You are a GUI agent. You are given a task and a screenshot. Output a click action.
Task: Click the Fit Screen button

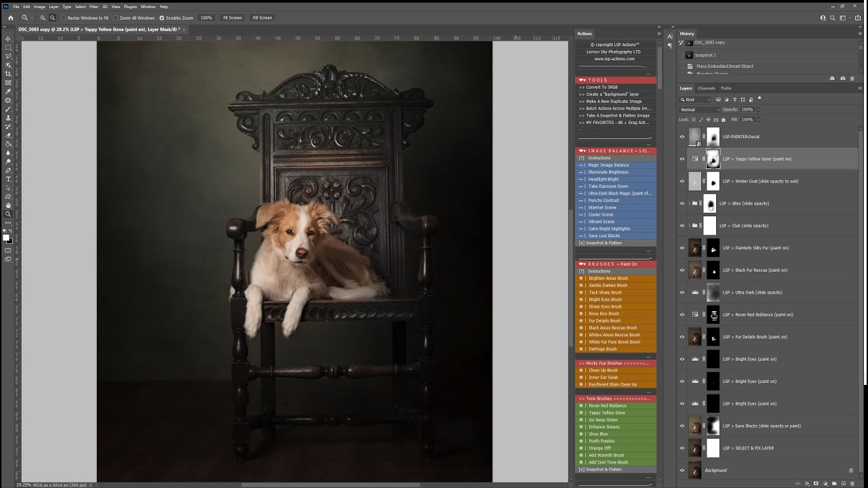click(x=232, y=18)
